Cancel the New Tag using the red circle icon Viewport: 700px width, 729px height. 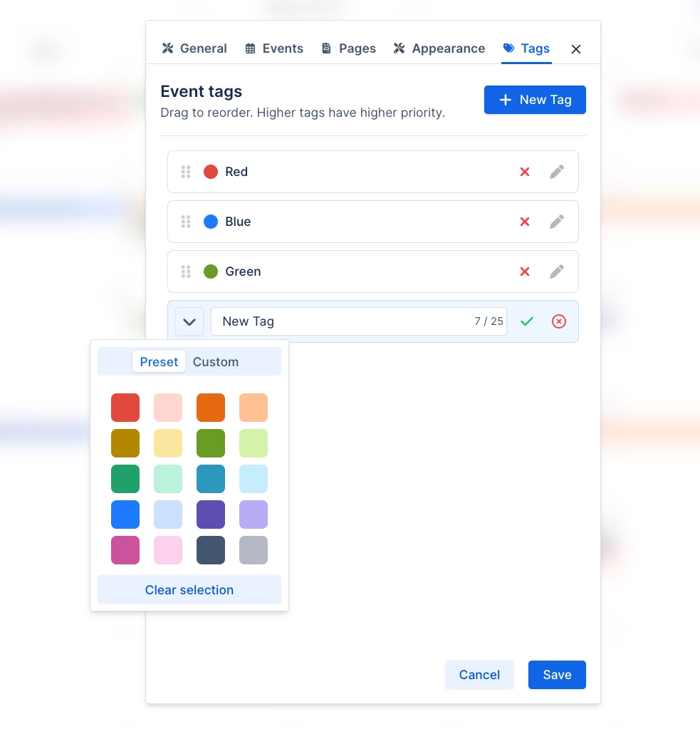tap(559, 321)
